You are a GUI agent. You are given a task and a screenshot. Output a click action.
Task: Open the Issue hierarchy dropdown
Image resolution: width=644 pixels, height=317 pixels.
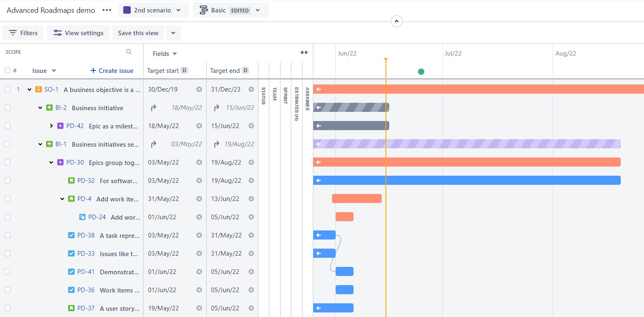pyautogui.click(x=44, y=70)
